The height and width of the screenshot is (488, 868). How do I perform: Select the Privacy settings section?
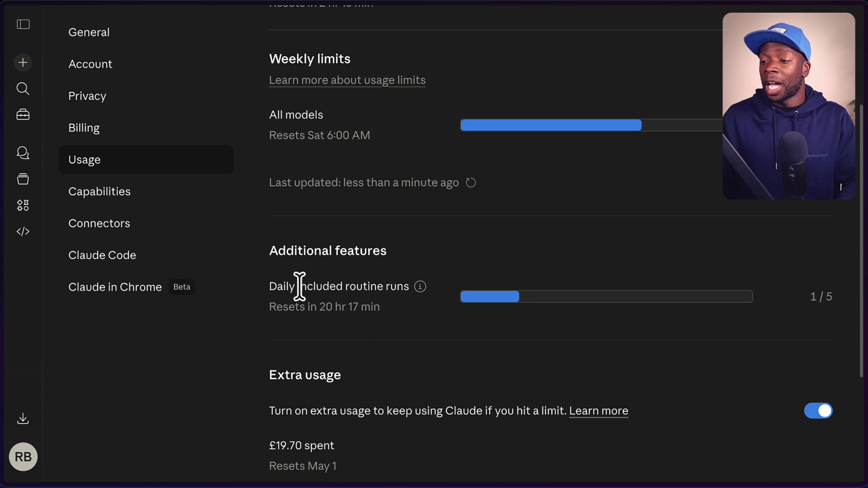(87, 96)
